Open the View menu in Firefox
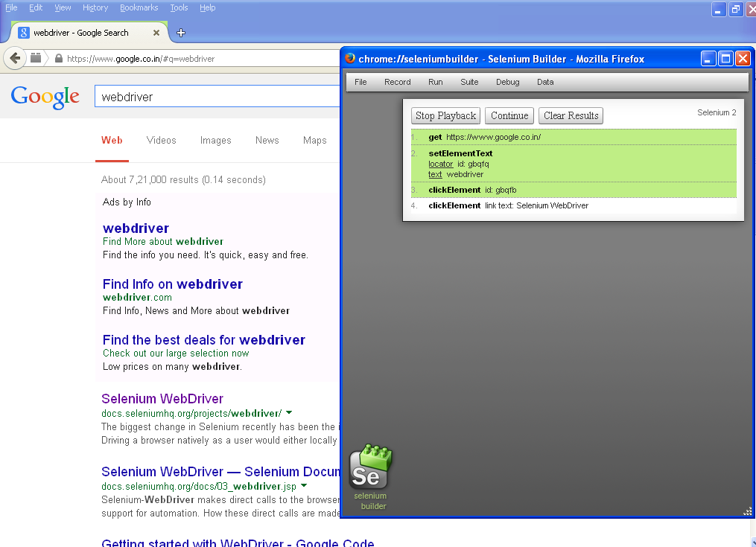 (x=63, y=7)
